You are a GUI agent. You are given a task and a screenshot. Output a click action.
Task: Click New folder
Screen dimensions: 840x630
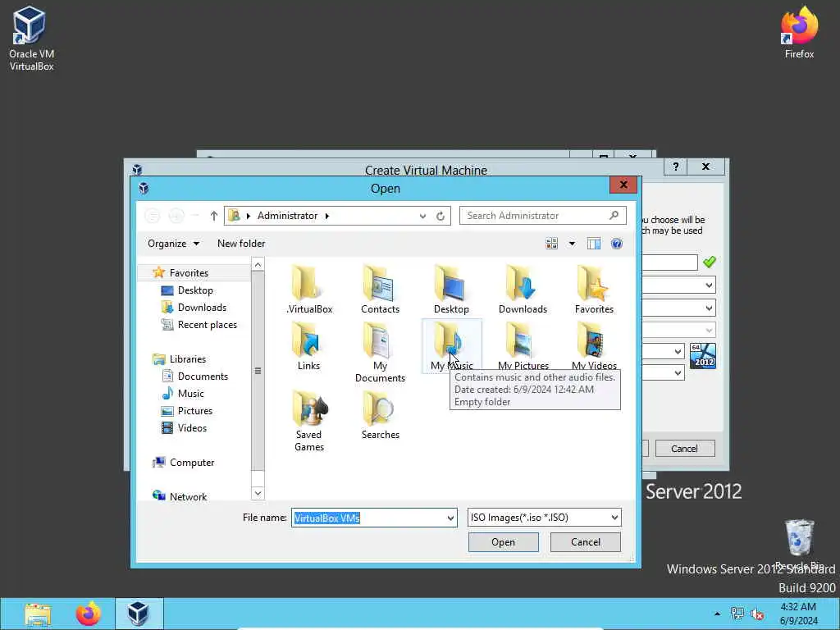click(x=241, y=244)
